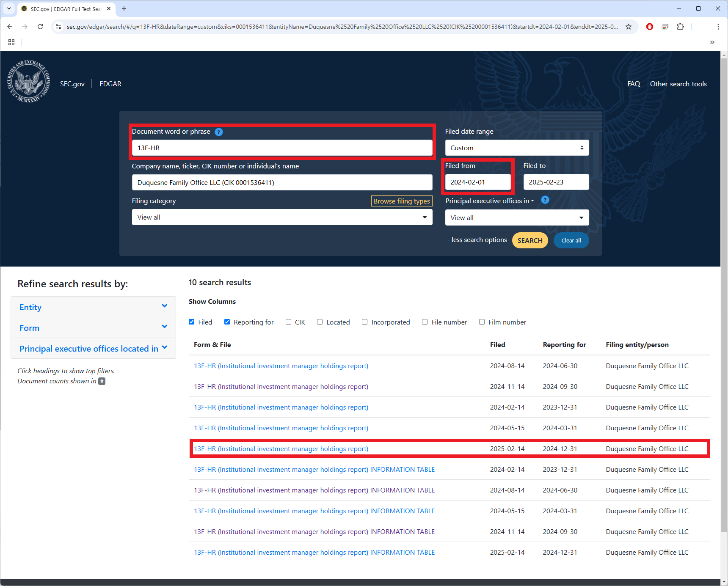
Task: Open the Extensions puzzle icon
Action: [680, 27]
